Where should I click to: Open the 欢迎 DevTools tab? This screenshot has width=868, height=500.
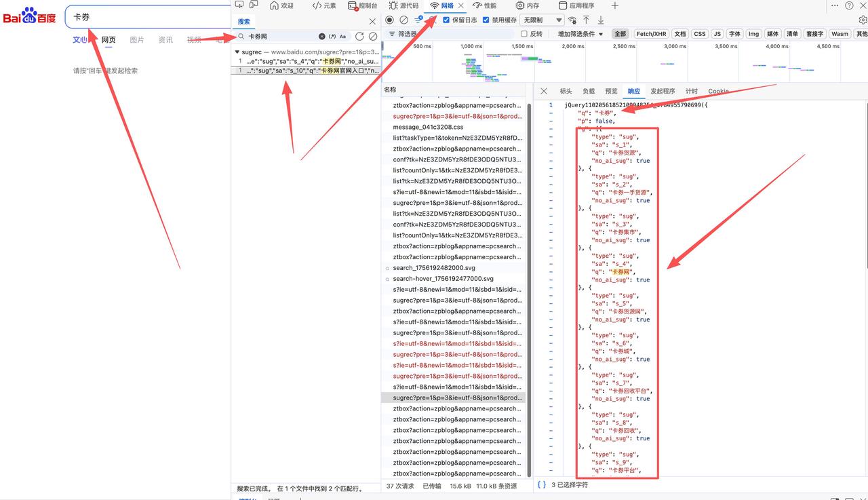281,5
